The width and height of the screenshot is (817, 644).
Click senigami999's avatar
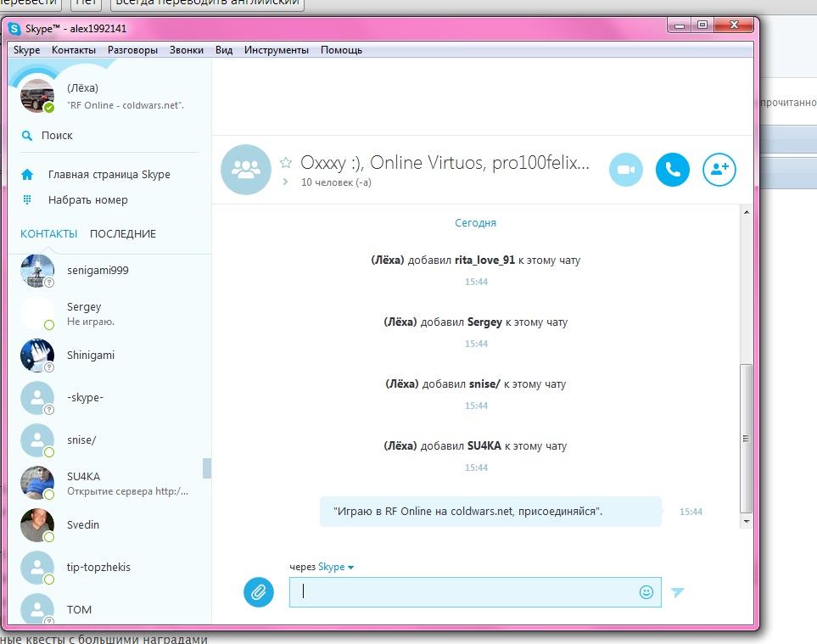(37, 271)
